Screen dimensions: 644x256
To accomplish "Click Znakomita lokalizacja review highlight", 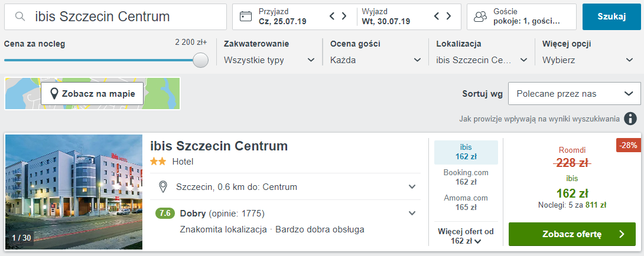I will pos(223,229).
